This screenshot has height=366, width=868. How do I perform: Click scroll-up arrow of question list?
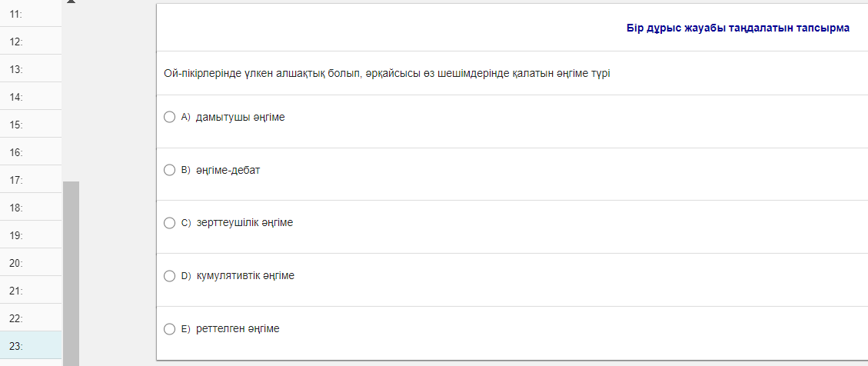point(71,2)
